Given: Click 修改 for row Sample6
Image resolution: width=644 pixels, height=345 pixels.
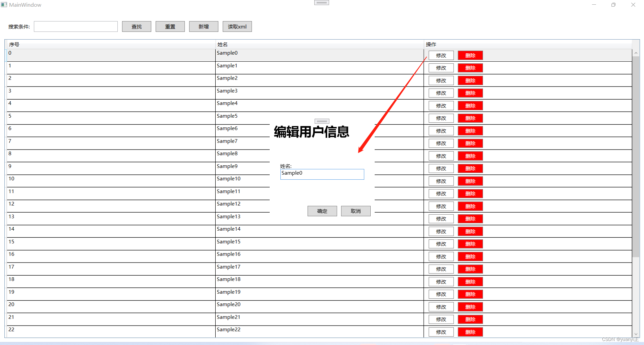Looking at the screenshot, I should pos(441,131).
